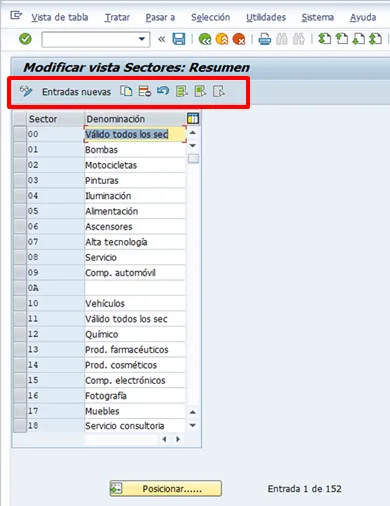Open the Tratar menu
The image size is (390, 506).
click(117, 17)
